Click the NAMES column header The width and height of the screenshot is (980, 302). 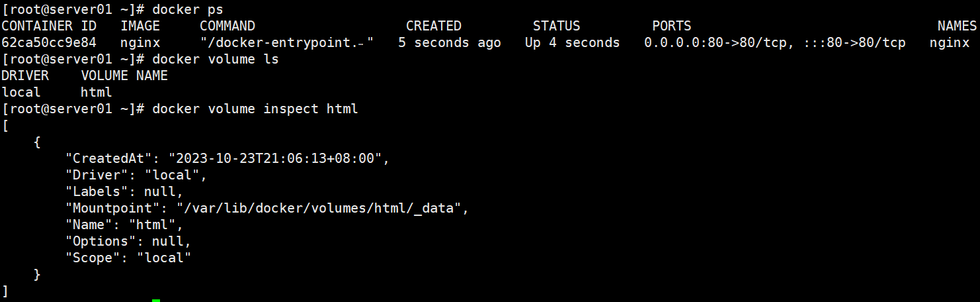click(x=957, y=26)
